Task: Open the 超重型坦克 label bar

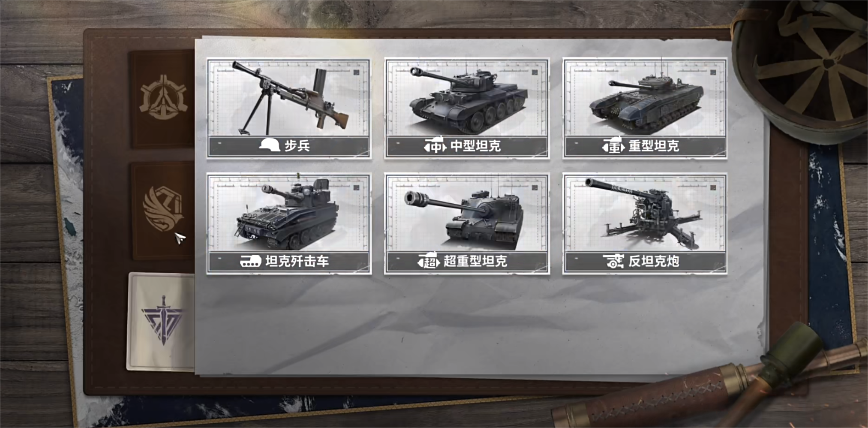Action: [x=467, y=261]
